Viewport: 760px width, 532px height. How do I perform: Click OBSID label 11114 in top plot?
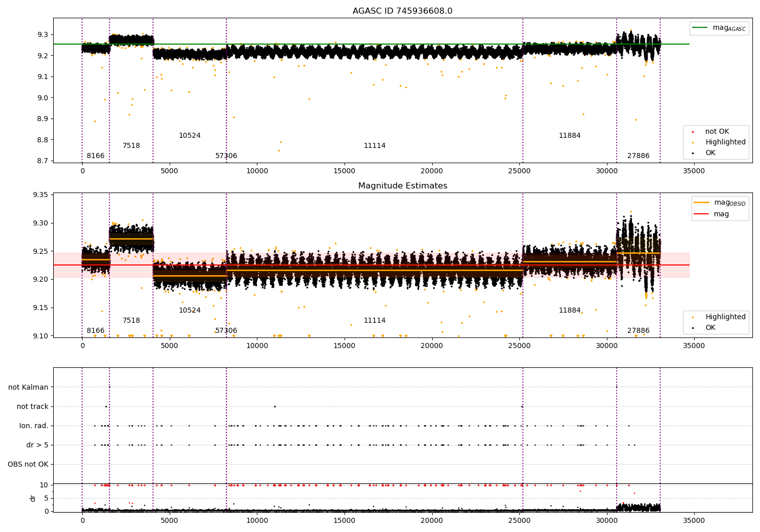point(374,146)
